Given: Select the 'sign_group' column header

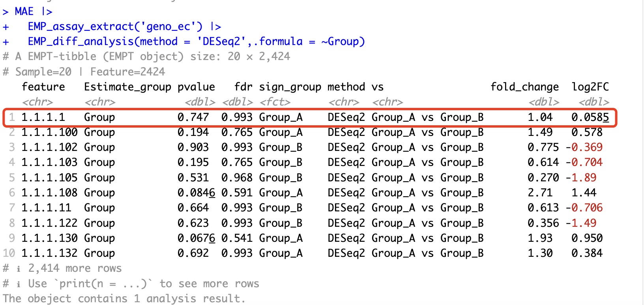Looking at the screenshot, I should coord(290,87).
